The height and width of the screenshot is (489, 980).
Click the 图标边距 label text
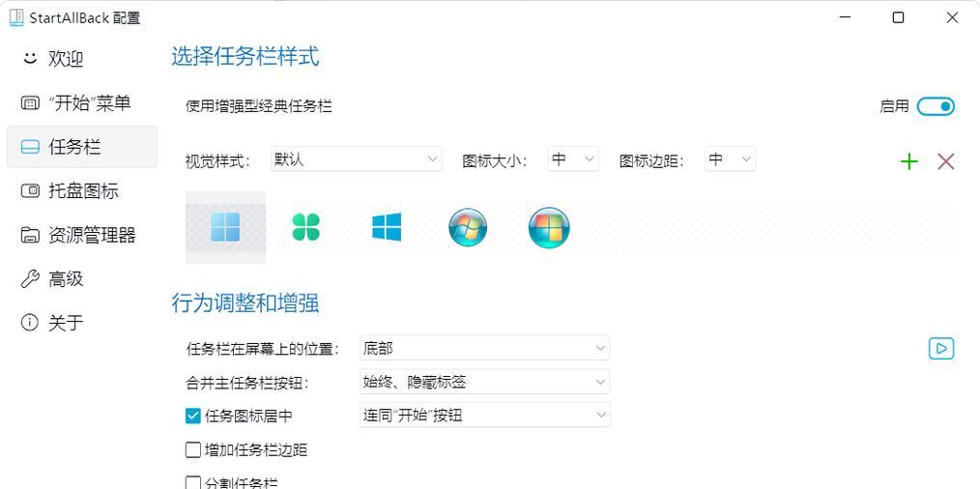pos(651,161)
